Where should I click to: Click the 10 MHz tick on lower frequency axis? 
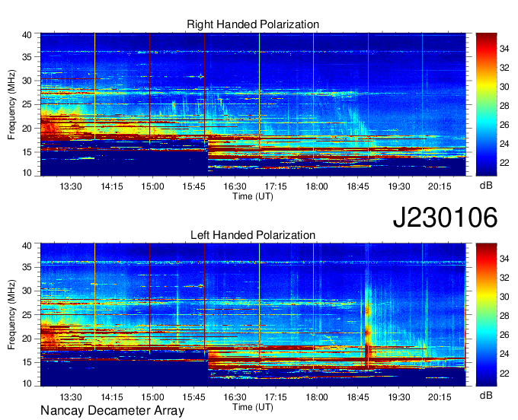click(x=27, y=383)
